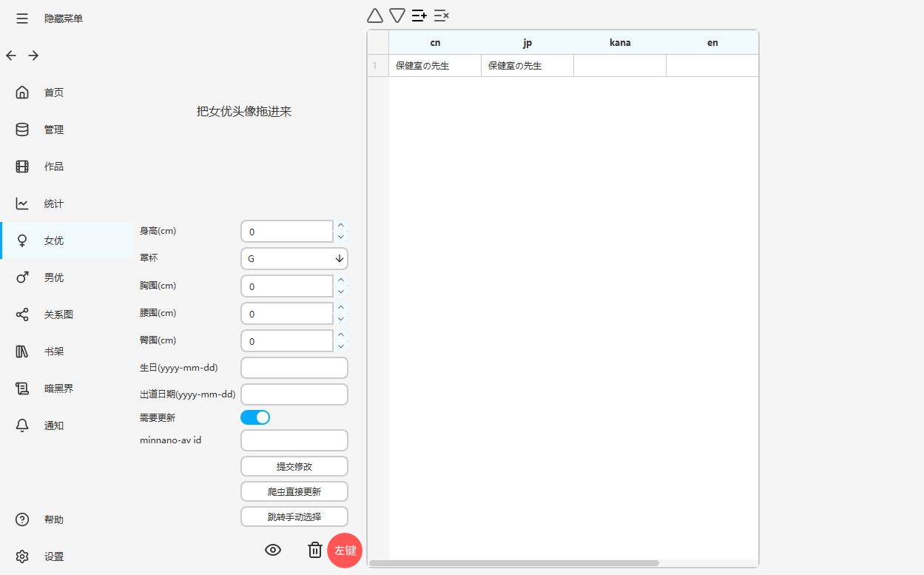924x575 pixels.
Task: Click the hamburger menu icon
Action: point(22,19)
